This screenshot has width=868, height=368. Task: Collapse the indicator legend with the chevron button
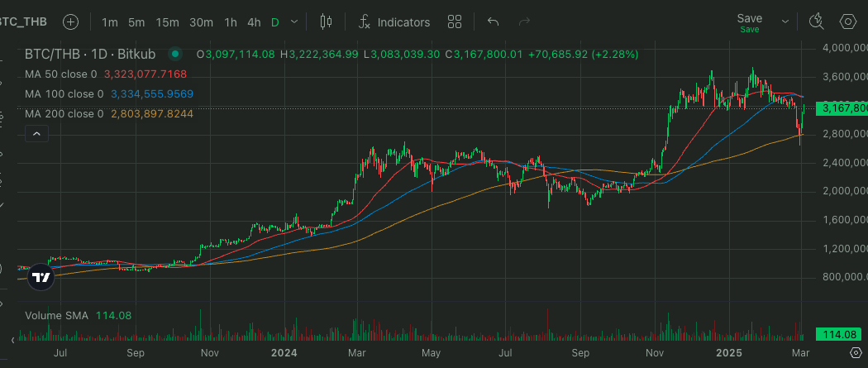36,134
